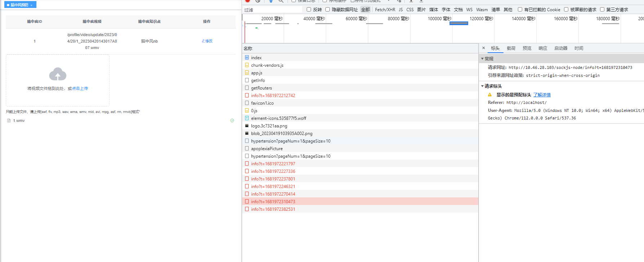The width and height of the screenshot is (644, 262).
Task: Select the chunk-vendors.js request
Action: point(360,65)
